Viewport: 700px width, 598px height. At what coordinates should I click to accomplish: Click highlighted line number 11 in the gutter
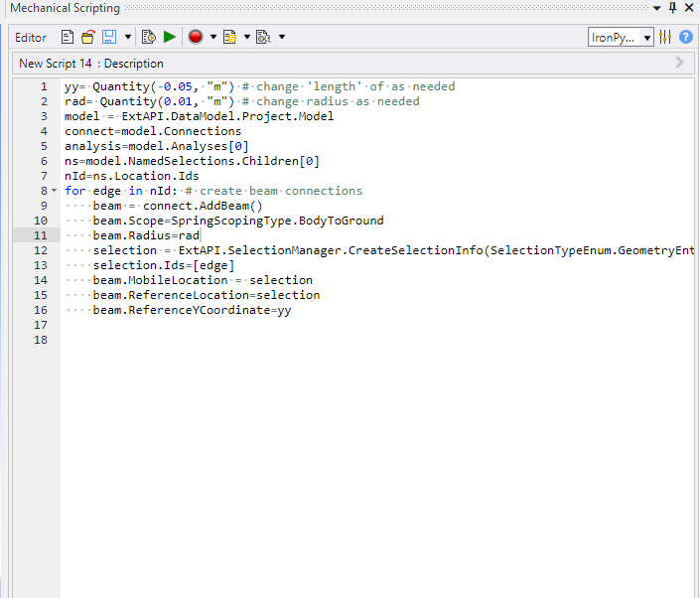(x=41, y=235)
